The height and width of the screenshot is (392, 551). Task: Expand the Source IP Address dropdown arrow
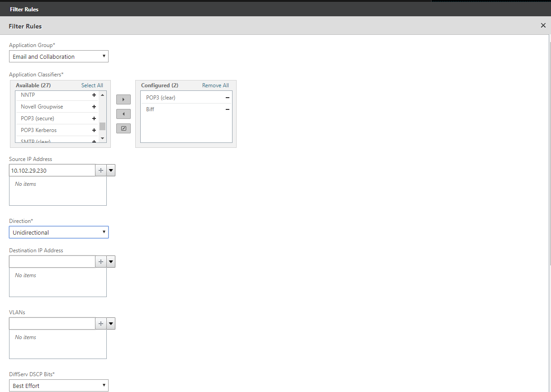[x=111, y=170]
